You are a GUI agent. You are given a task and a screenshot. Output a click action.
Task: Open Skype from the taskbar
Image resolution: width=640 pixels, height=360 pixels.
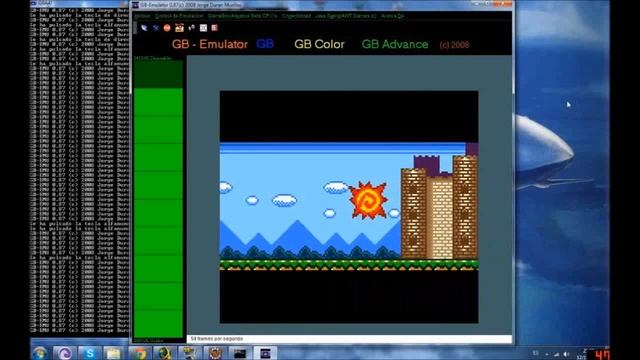[89, 353]
